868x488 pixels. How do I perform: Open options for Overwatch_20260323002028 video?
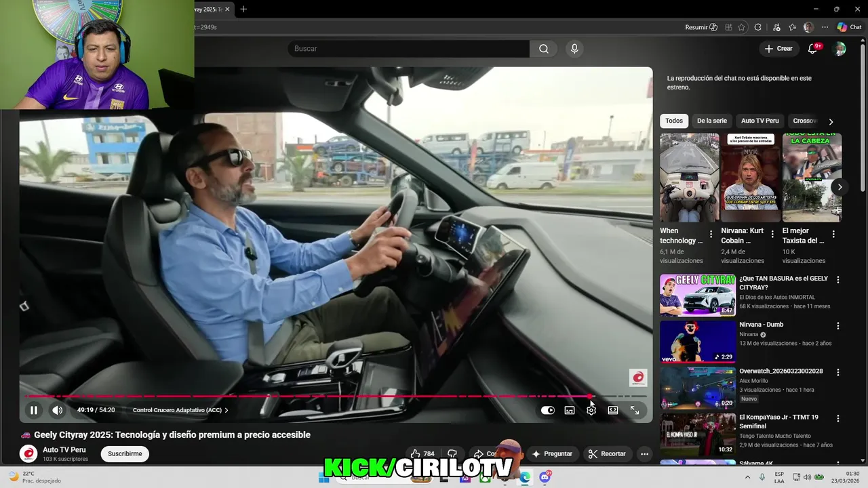(838, 372)
